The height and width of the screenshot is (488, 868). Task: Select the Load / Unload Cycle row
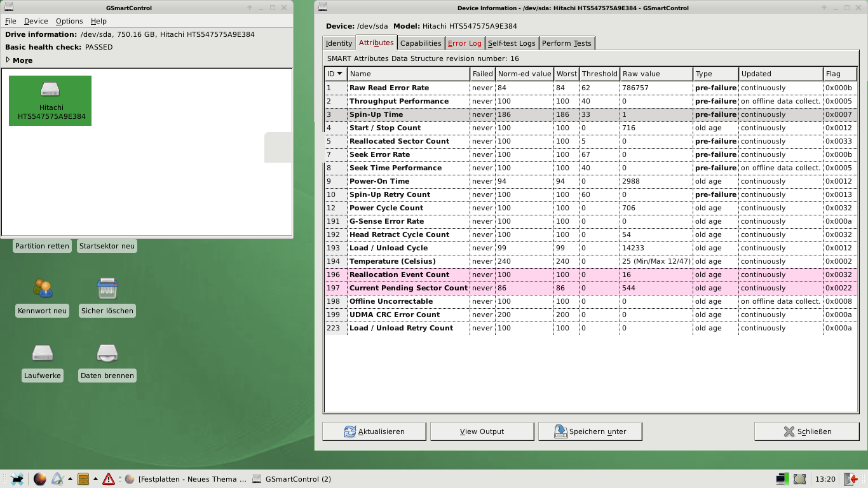[x=590, y=248]
